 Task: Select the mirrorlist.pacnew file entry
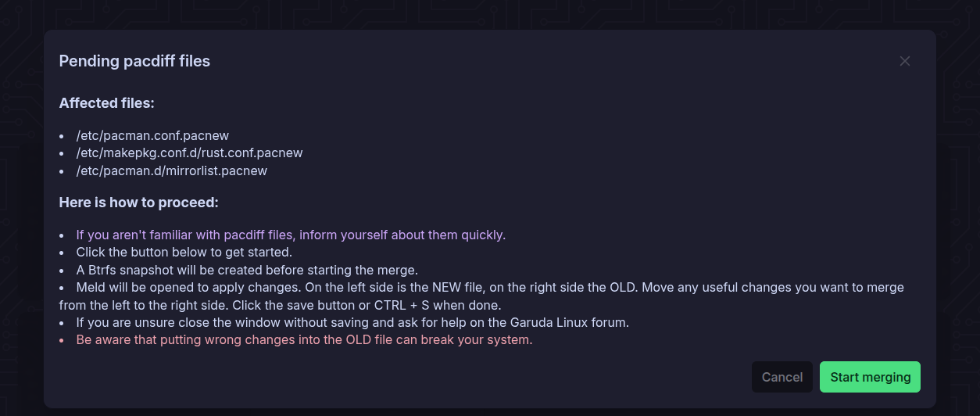click(x=171, y=170)
